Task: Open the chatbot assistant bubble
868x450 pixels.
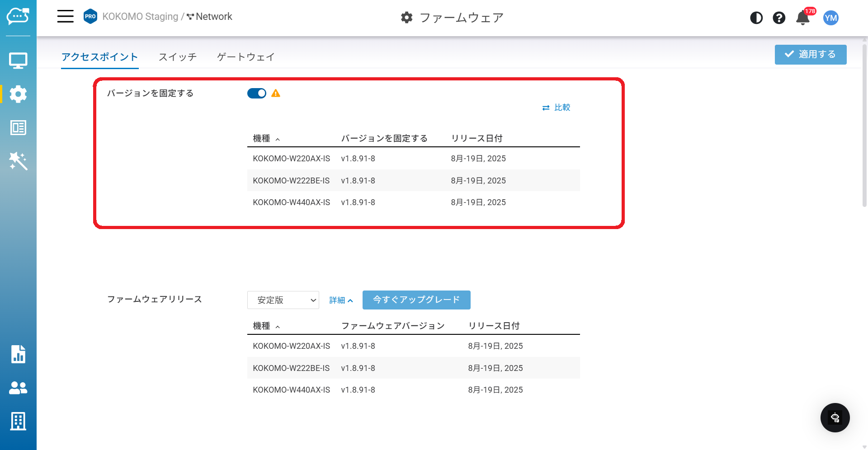Action: coord(835,417)
